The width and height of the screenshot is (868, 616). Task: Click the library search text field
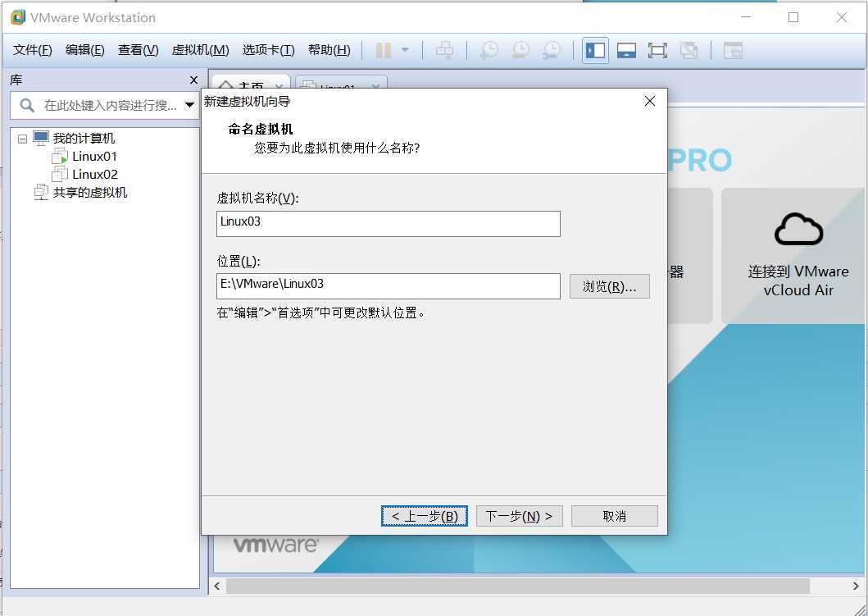coord(110,105)
